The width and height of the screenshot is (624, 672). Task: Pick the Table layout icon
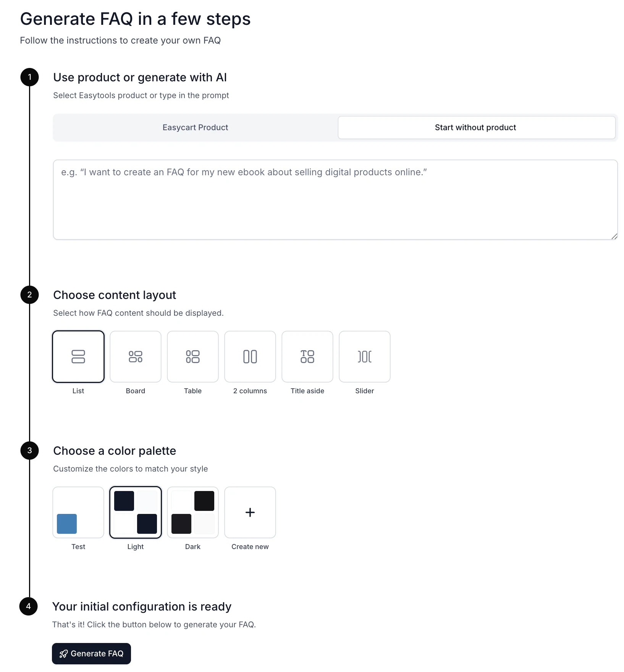(193, 357)
